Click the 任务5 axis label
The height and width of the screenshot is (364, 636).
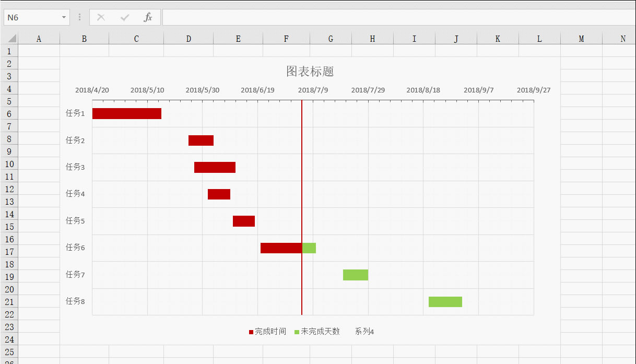coord(75,221)
